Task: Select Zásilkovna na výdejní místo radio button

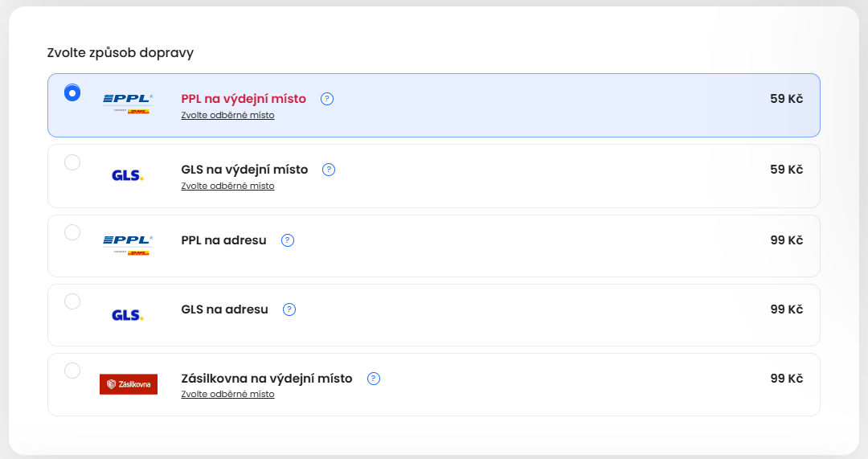Action: point(72,371)
